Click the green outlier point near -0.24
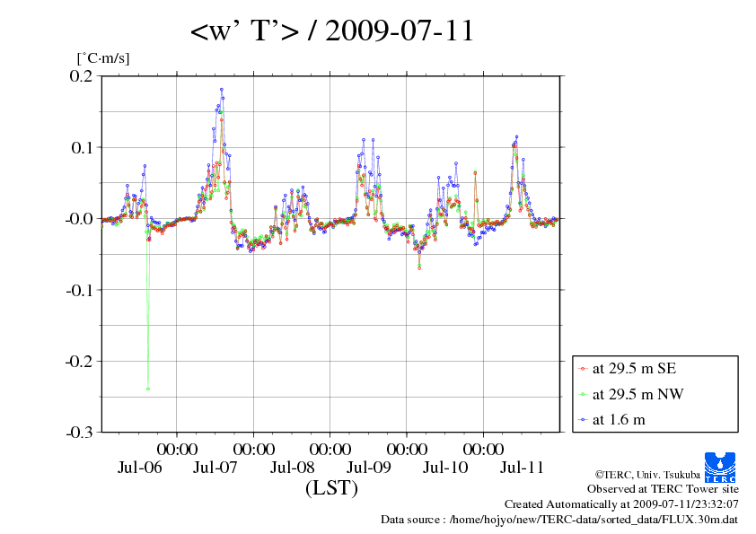Screen dimensions: 756x534 pyautogui.click(x=148, y=389)
